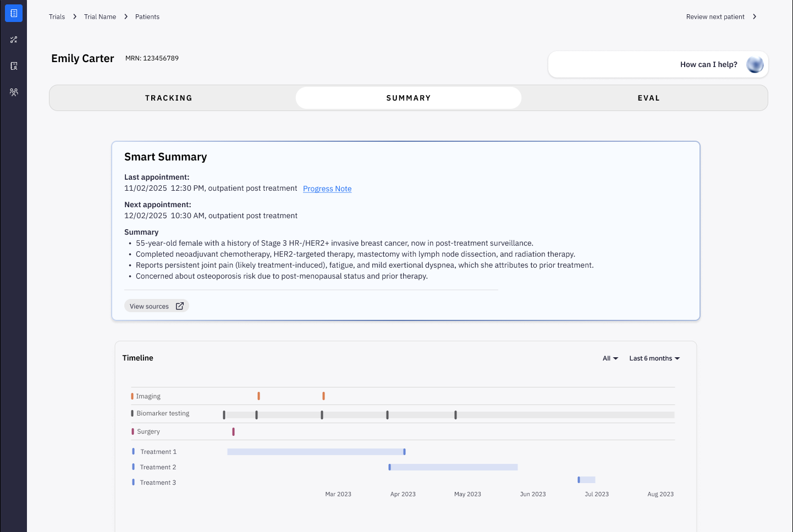Click the How can I help input field
793x532 pixels.
click(x=643, y=64)
